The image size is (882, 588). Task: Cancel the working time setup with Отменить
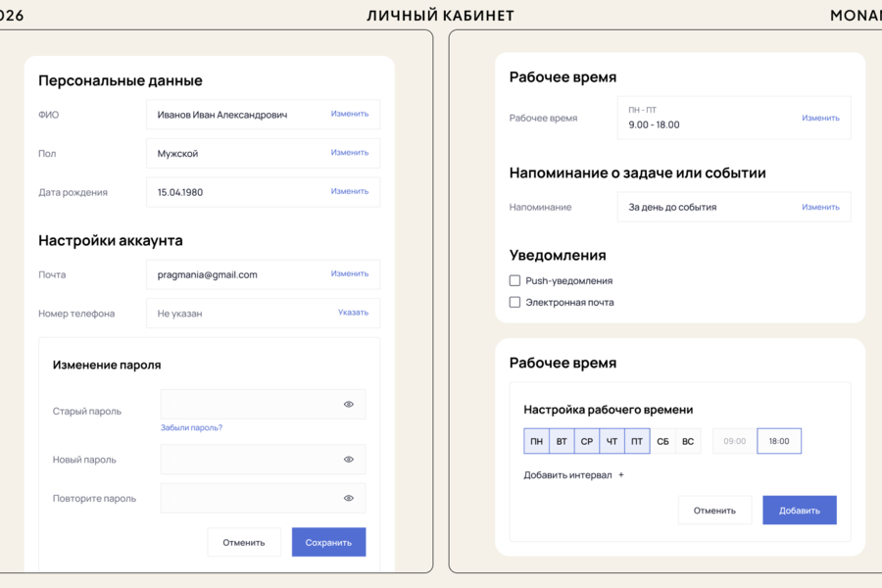coord(714,511)
